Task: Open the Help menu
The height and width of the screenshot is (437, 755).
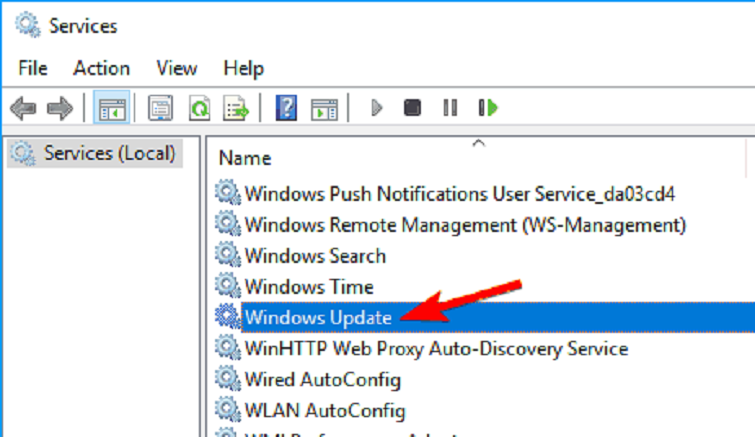Action: [243, 68]
